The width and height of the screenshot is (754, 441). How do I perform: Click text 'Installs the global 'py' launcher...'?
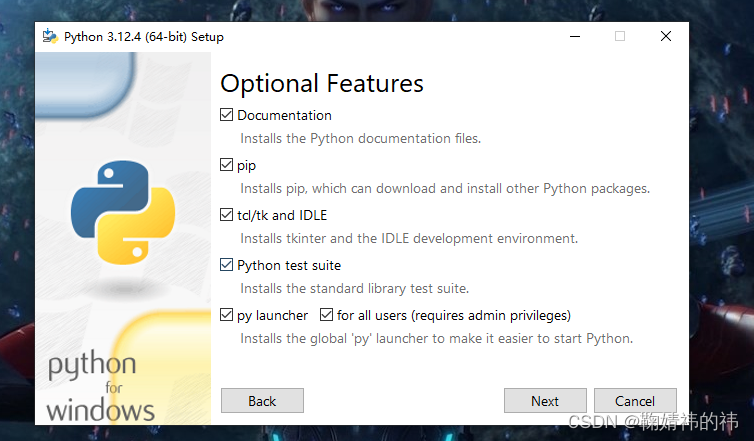click(437, 339)
